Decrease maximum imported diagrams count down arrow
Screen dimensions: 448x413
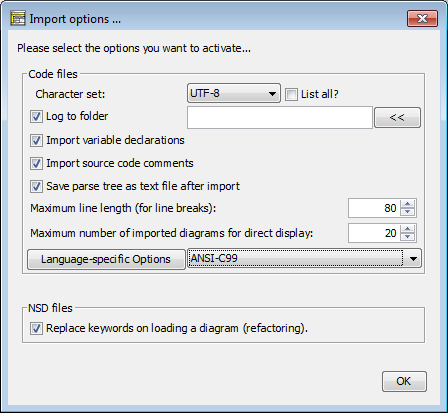(x=407, y=237)
